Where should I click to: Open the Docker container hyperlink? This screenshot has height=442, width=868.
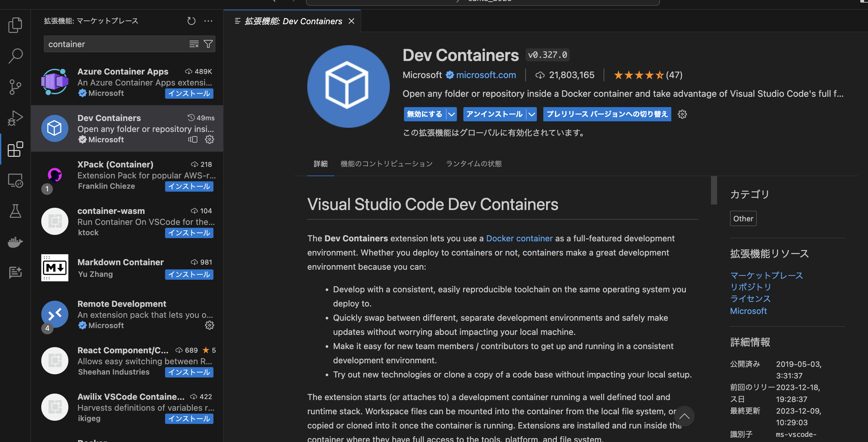519,238
